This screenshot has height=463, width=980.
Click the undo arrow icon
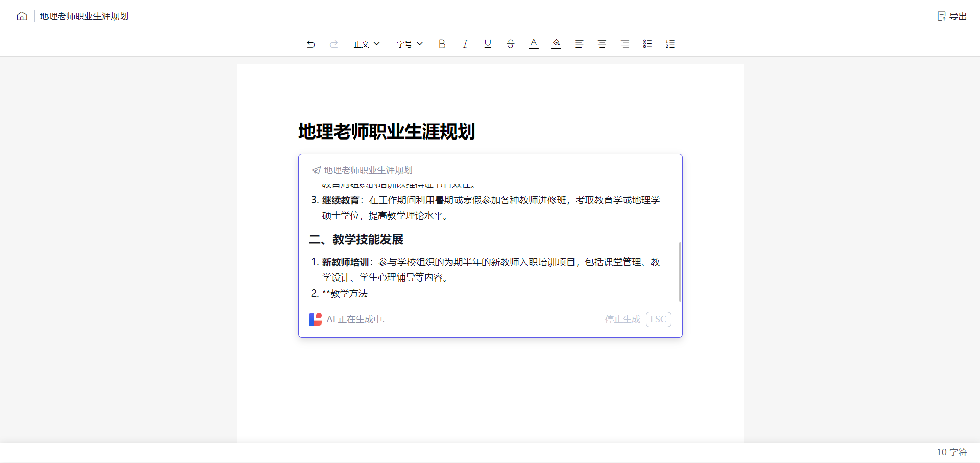tap(310, 44)
